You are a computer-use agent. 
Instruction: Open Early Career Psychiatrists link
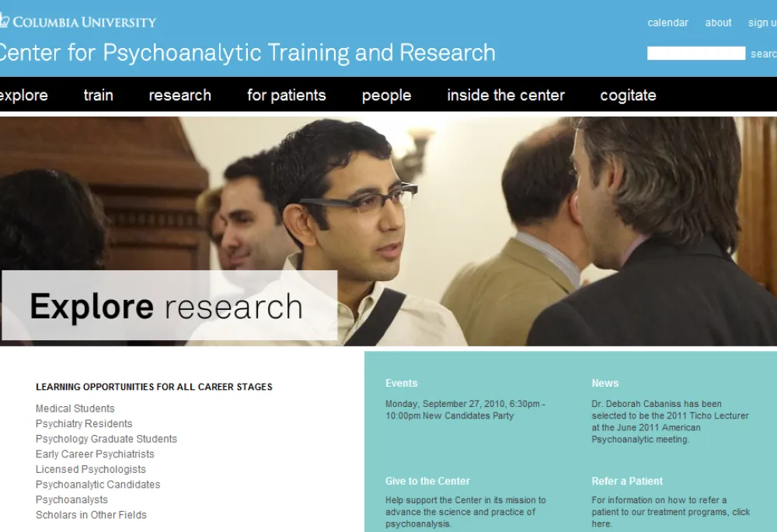(95, 454)
